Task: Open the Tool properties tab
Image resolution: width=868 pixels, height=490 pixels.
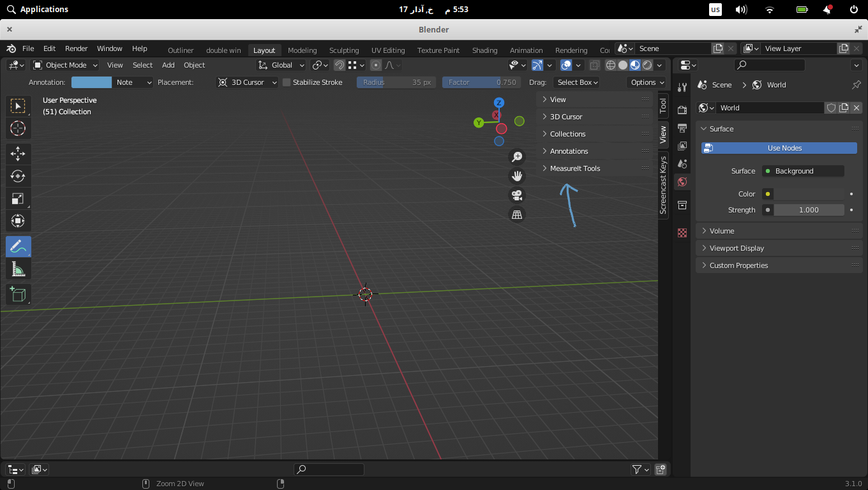Action: point(682,87)
